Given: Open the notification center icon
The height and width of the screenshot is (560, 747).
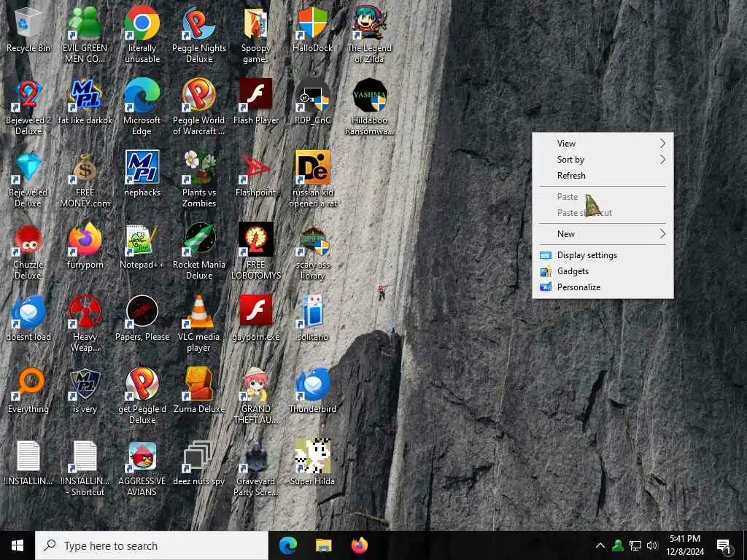Looking at the screenshot, I should (724, 546).
